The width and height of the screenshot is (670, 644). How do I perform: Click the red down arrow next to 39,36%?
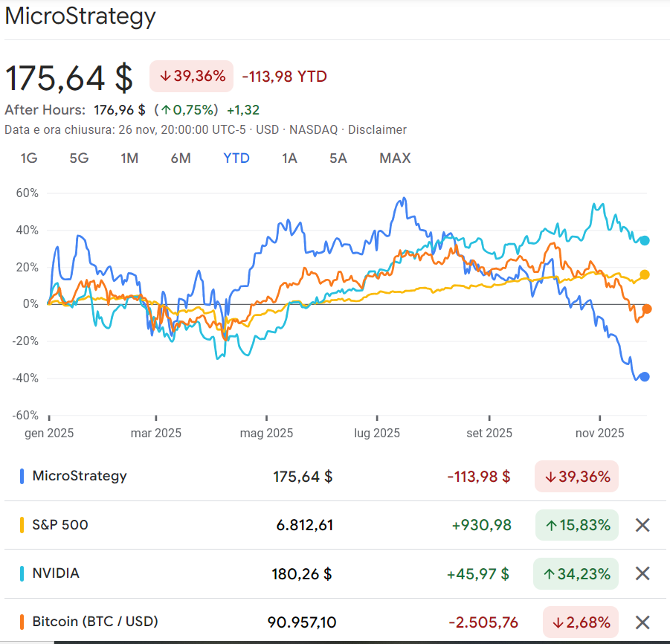[165, 76]
